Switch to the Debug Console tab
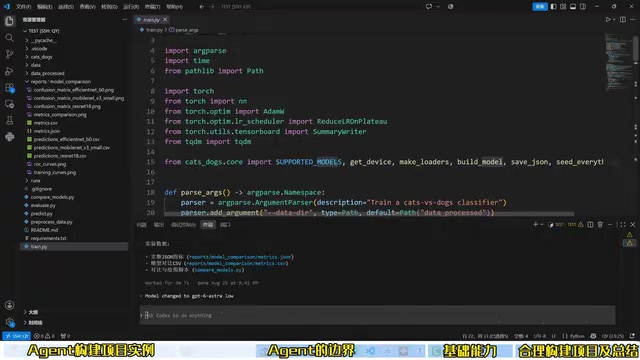This screenshot has height=360, width=640. (183, 224)
